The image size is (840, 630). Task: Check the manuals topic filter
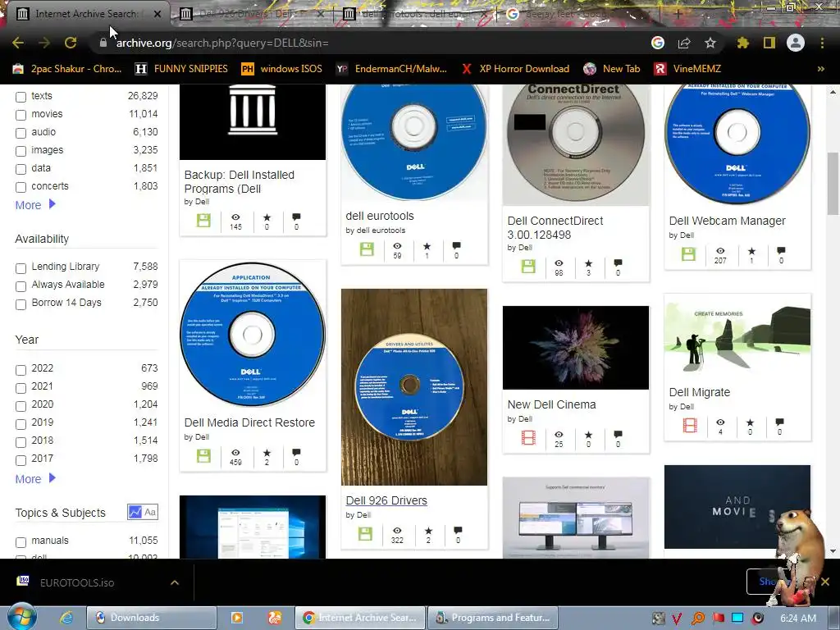tap(21, 542)
